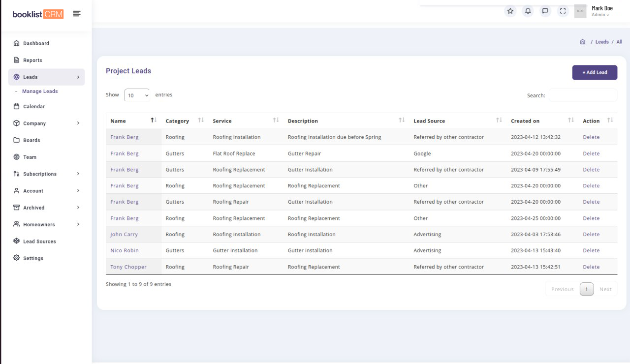
Task: Click the Company box icon
Action: coord(16,123)
